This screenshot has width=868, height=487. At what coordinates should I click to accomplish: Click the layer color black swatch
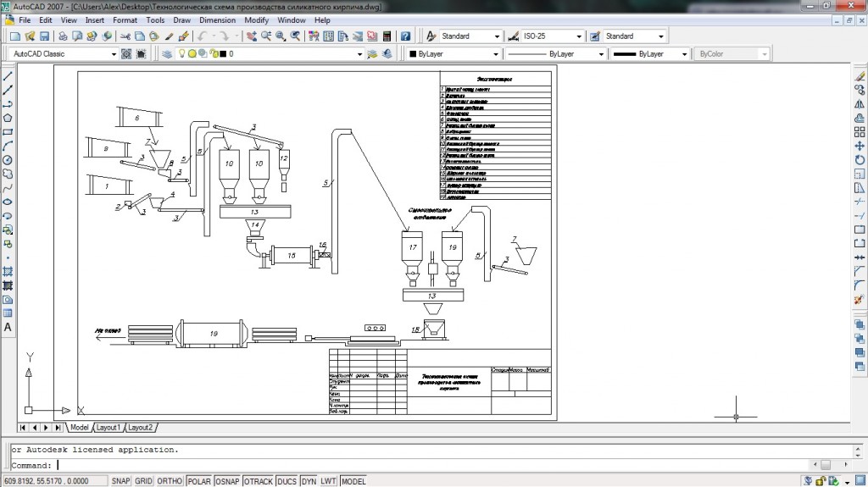click(223, 53)
